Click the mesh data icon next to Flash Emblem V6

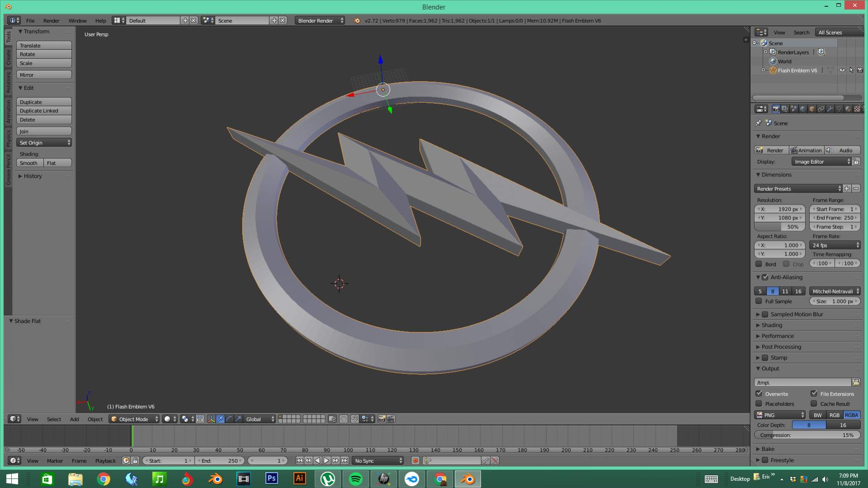830,71
